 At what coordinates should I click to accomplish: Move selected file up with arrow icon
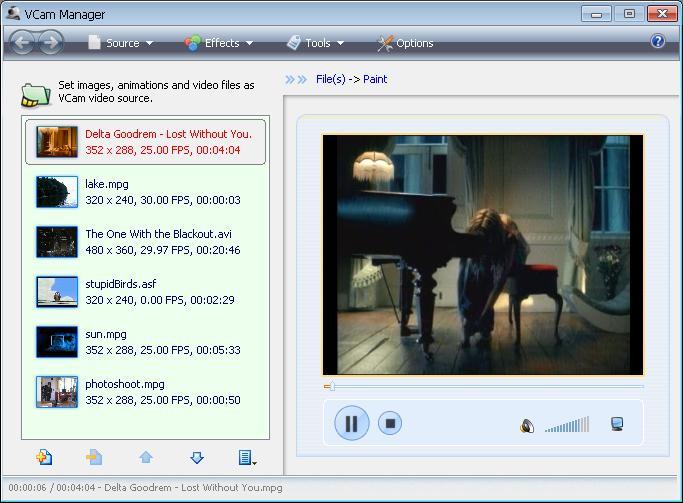(x=146, y=457)
